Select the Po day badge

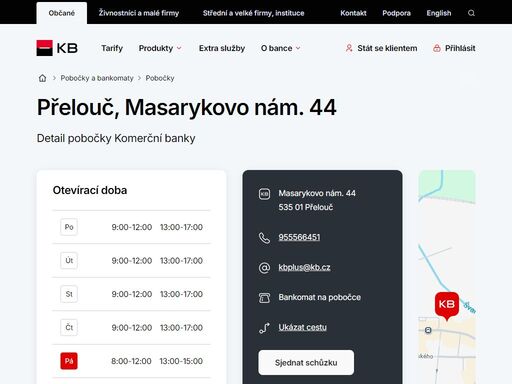(69, 227)
